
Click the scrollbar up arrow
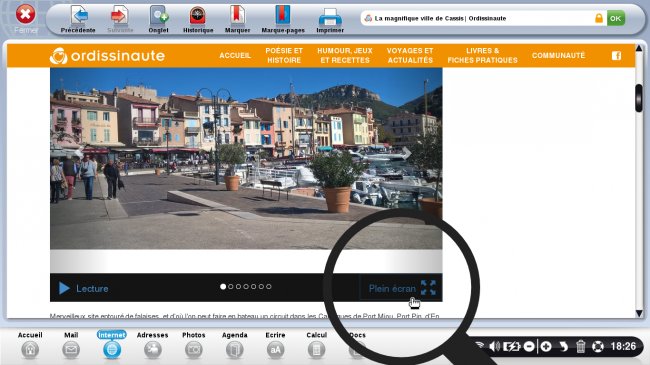639,49
